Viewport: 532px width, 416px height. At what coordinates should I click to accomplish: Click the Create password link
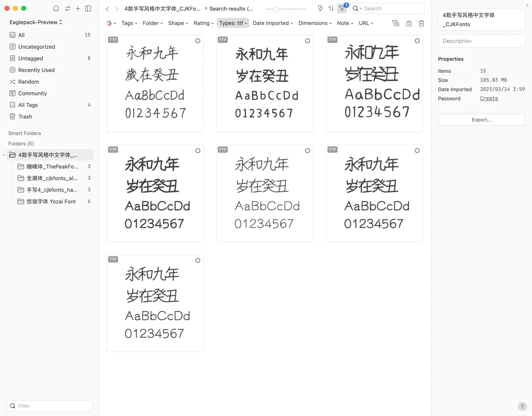coord(489,99)
